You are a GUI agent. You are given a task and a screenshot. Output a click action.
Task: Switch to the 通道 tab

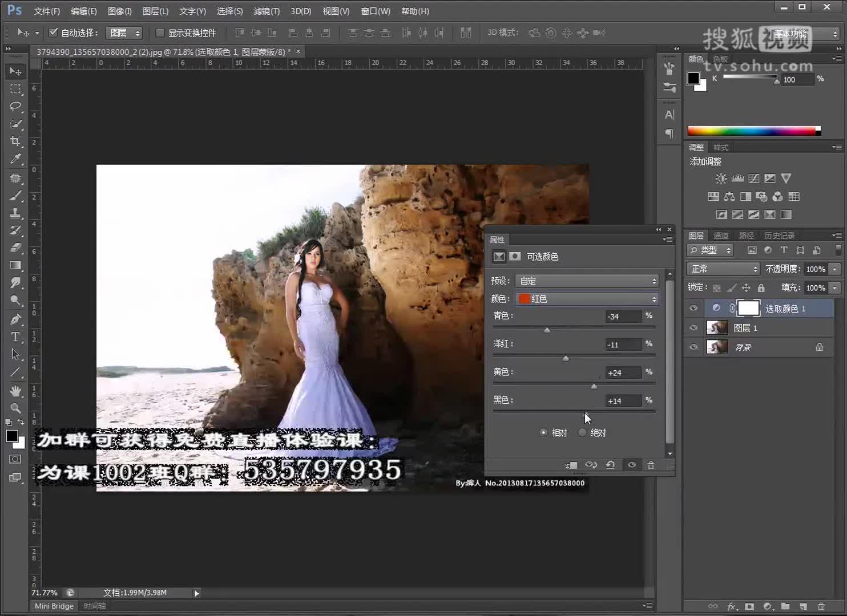pos(720,235)
